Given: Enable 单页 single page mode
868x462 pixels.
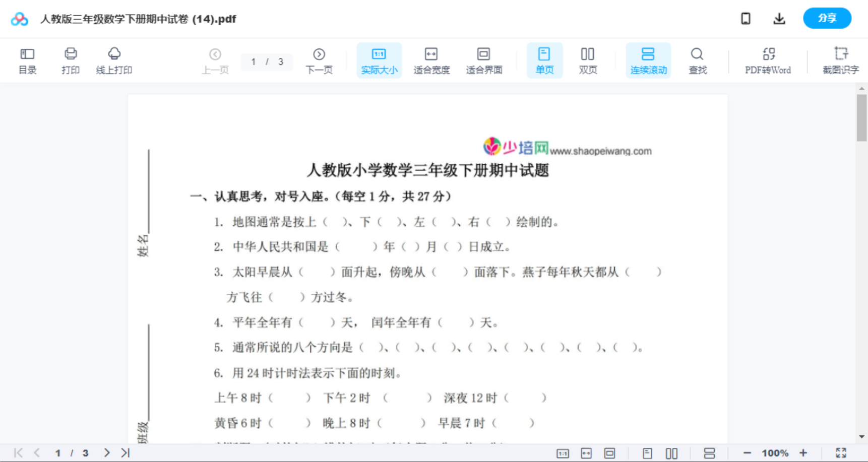Looking at the screenshot, I should coord(544,60).
